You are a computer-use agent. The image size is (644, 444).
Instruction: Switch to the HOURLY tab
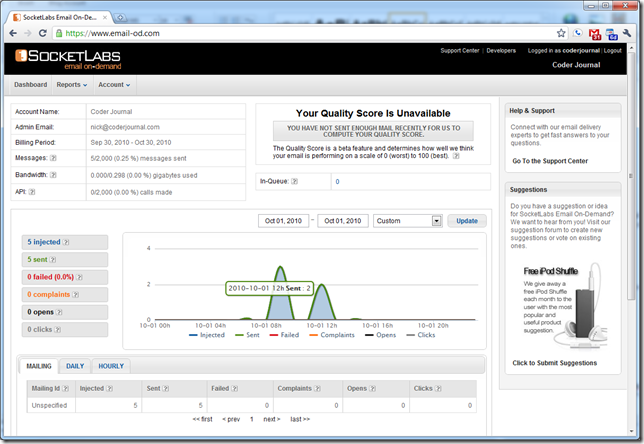(x=112, y=367)
